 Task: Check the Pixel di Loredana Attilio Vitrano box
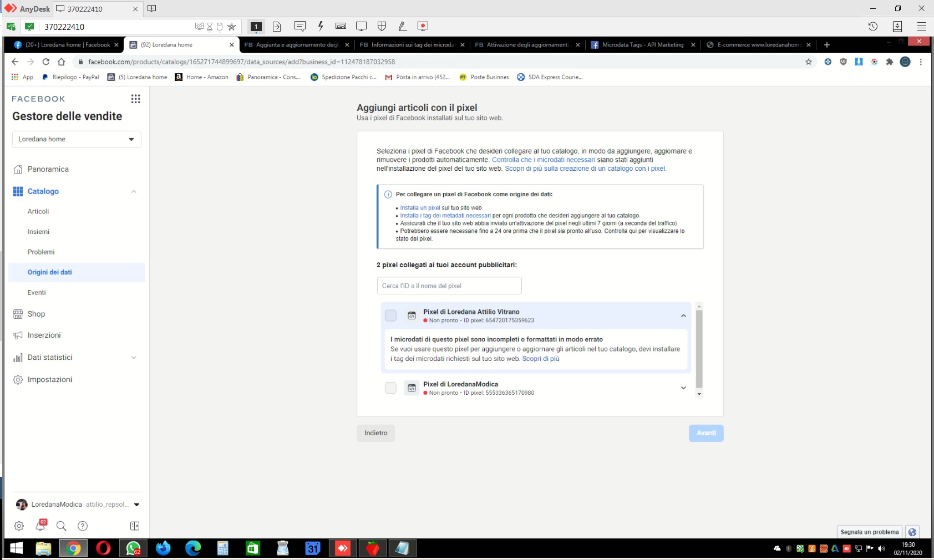tap(390, 315)
